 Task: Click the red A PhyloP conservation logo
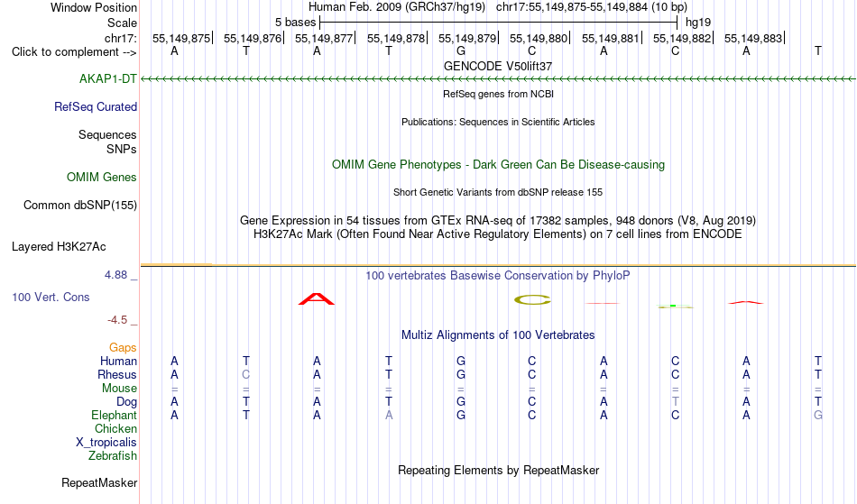coord(317,298)
